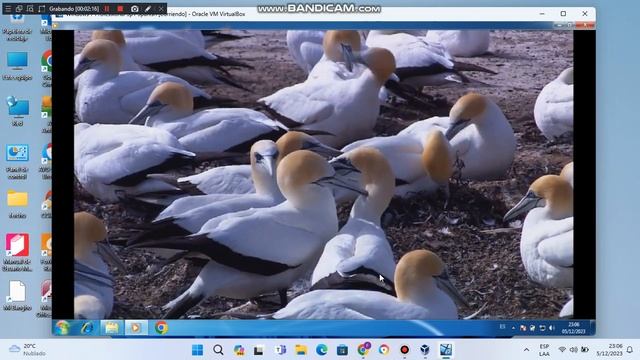Screen dimensions: 640x360
Task: Open the weather widget showing 20°C Nublado
Action: pos(27,350)
